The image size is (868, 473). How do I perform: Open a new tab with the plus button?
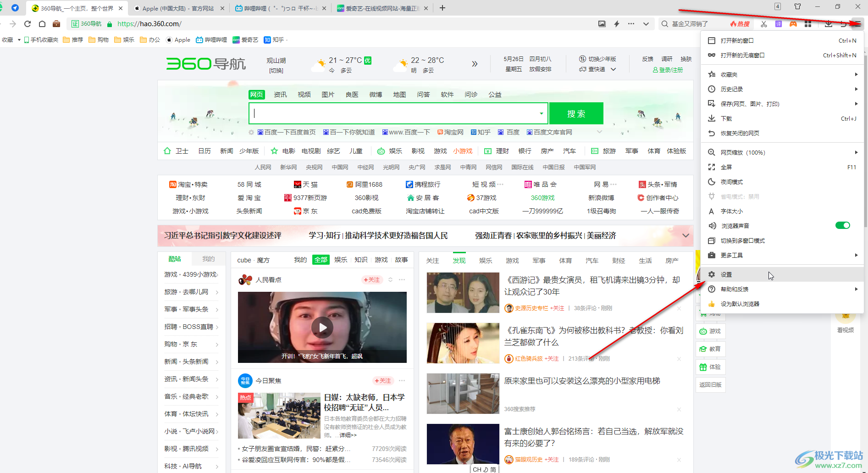[442, 8]
